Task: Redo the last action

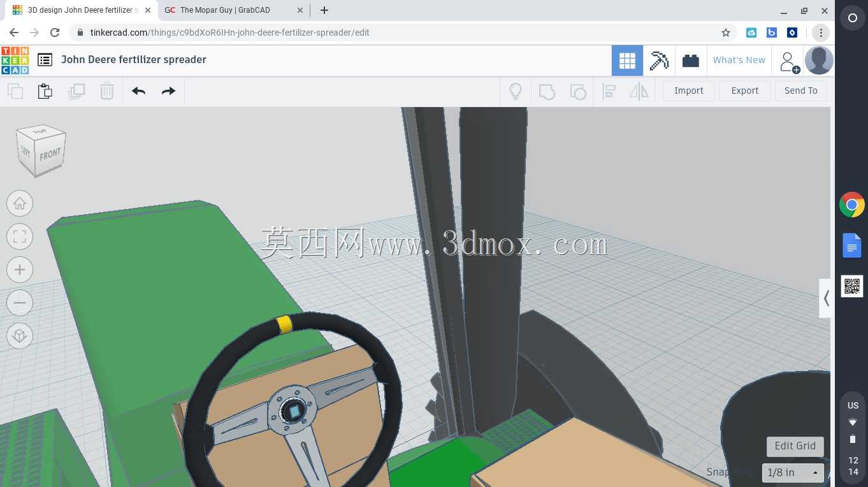Action: coord(168,91)
